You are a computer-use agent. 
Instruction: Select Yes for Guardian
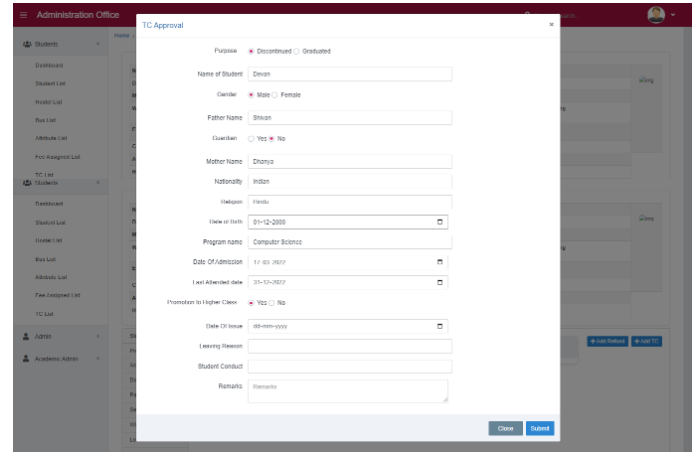251,138
